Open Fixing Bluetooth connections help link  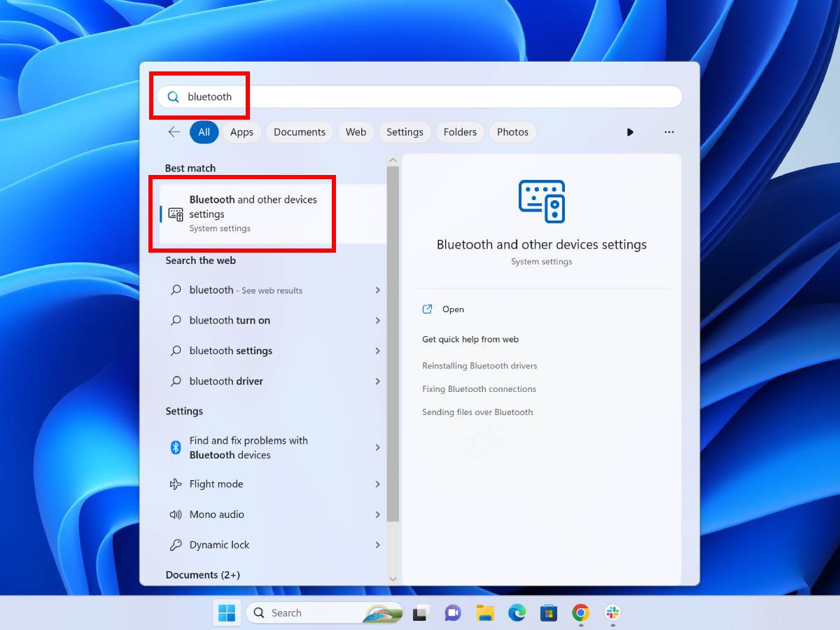click(479, 389)
